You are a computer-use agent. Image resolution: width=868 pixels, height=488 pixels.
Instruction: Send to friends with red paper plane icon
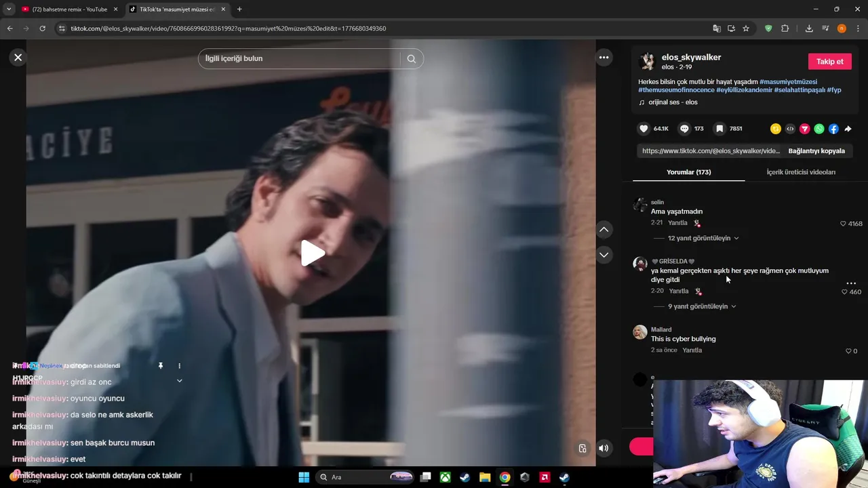(804, 129)
